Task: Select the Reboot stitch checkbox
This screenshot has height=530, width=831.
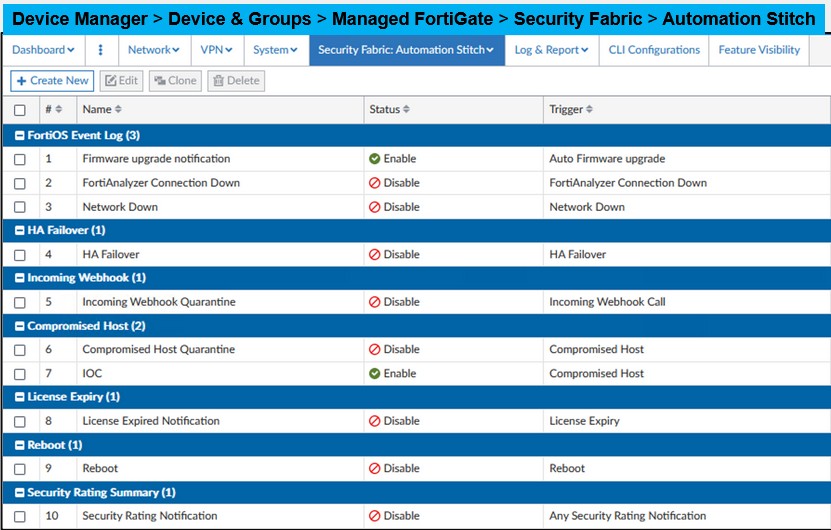Action: tap(20, 469)
